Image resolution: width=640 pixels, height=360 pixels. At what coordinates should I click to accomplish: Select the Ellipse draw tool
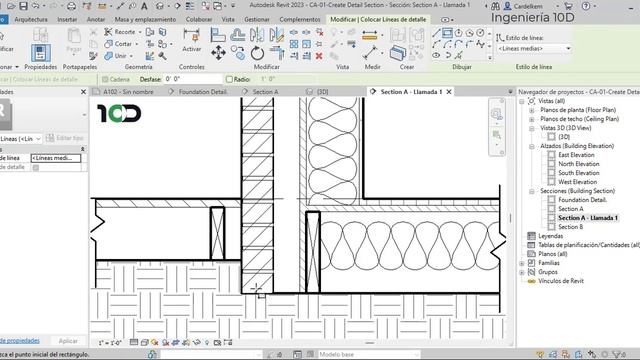click(x=436, y=55)
